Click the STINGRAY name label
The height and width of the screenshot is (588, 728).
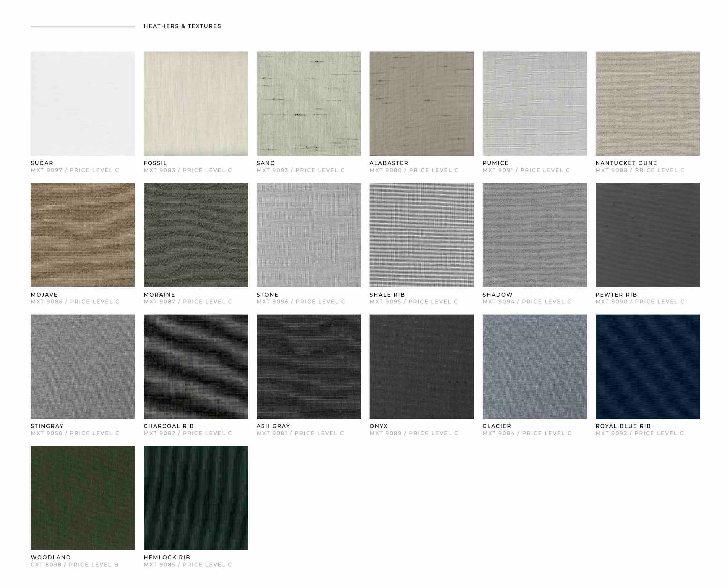click(x=47, y=426)
